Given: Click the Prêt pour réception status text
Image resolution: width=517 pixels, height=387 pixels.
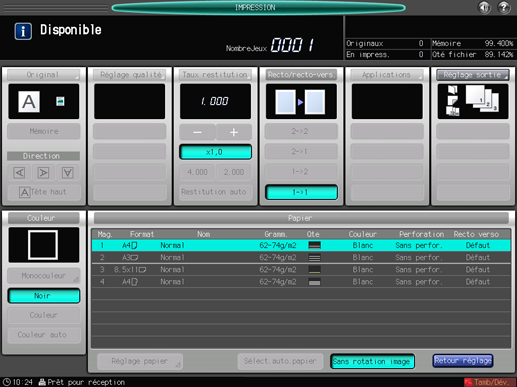Looking at the screenshot, I should [x=86, y=382].
